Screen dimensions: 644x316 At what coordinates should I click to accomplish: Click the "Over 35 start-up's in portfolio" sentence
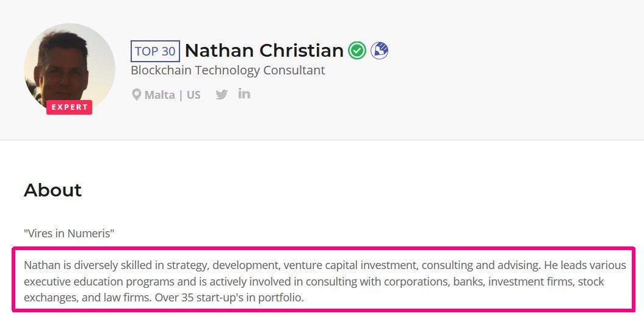coord(229,298)
